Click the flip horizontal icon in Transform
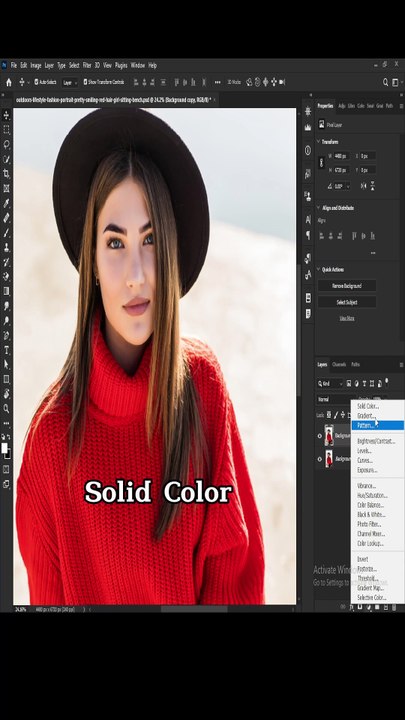This screenshot has height=720, width=405. coord(363,186)
